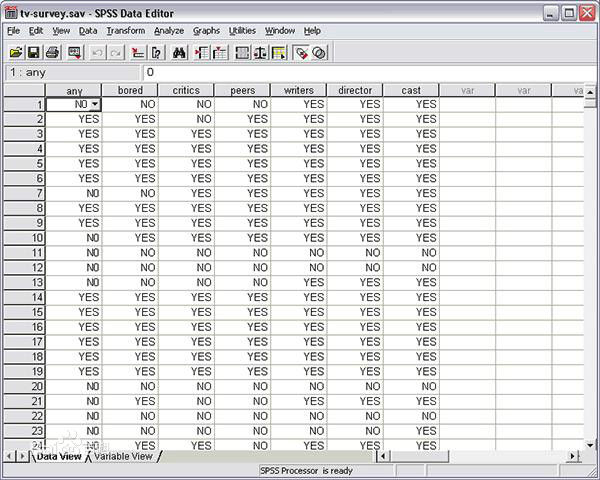Viewport: 600px width, 480px height.
Task: Click the '1 : any' cell reference box
Action: click(72, 72)
